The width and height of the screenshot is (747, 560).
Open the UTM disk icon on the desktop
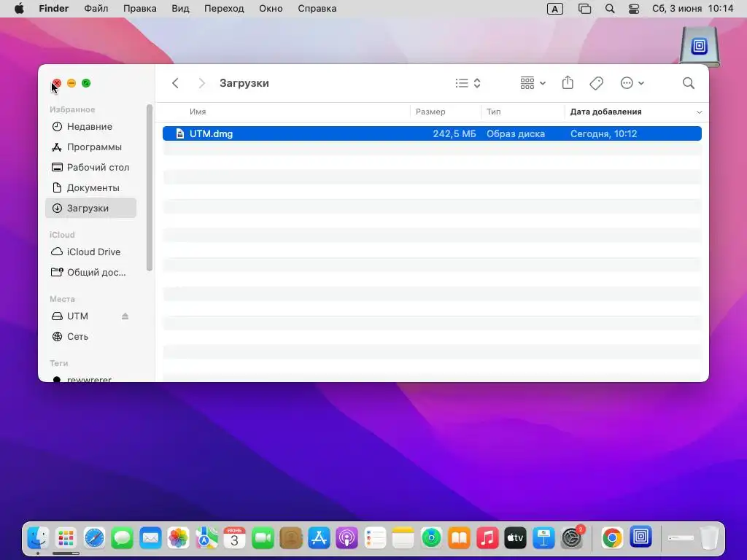click(700, 46)
